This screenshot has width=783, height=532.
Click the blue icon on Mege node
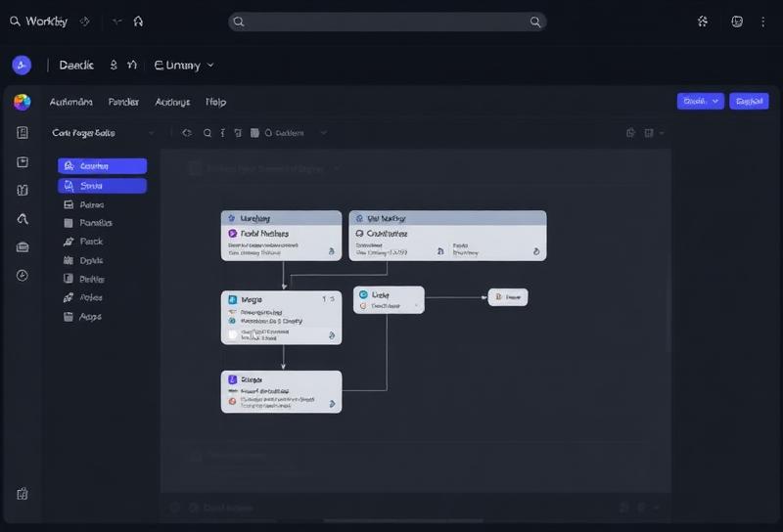point(232,299)
